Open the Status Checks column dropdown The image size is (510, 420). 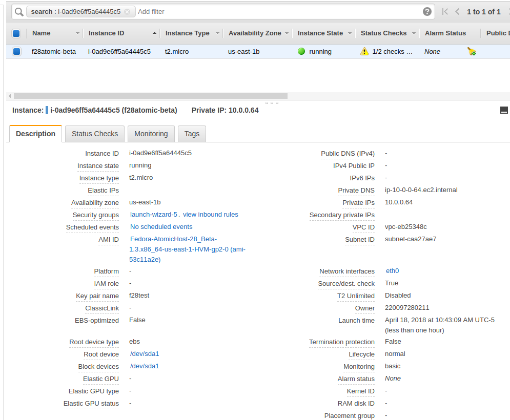414,33
